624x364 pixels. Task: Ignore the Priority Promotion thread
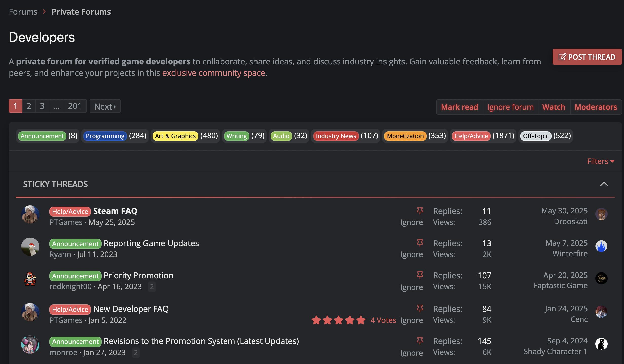coord(412,287)
